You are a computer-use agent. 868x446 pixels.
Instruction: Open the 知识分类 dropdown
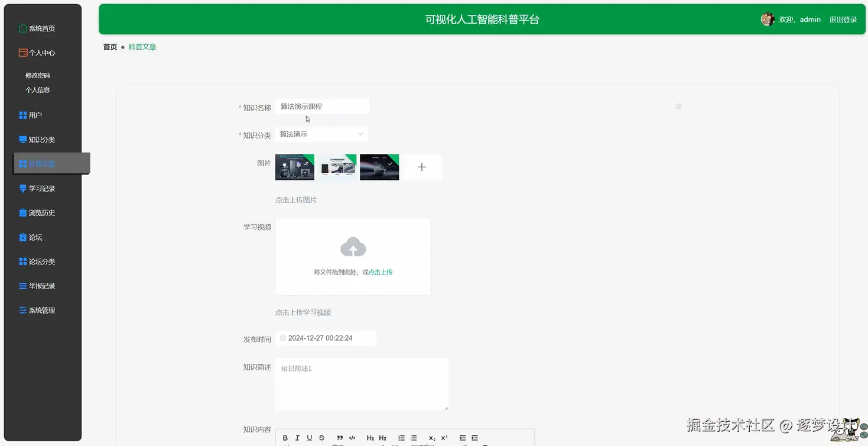tap(321, 134)
